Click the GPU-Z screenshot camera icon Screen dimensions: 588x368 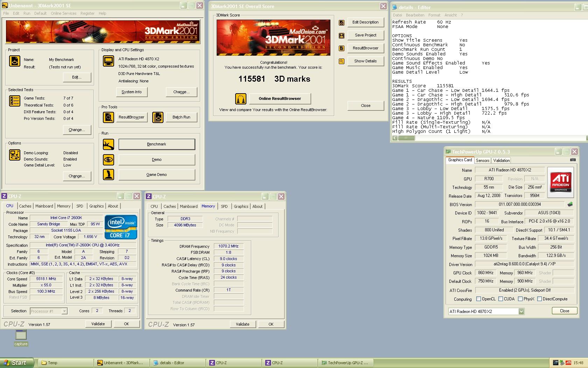pos(573,160)
